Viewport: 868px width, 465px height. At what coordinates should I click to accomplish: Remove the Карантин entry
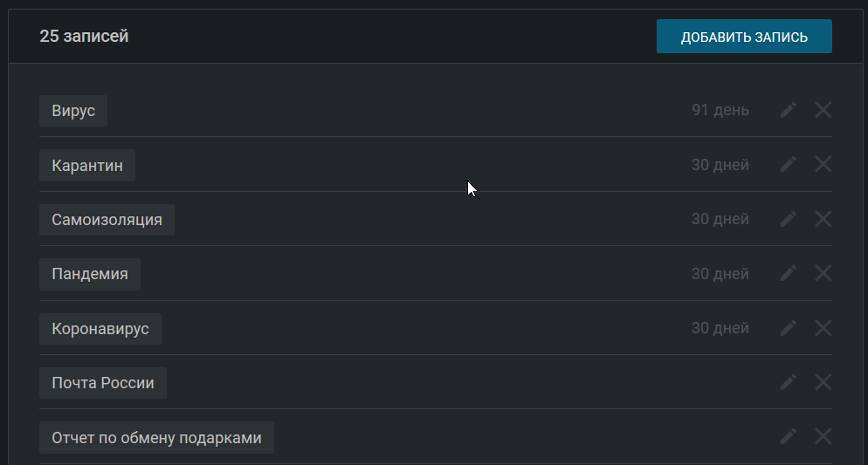pyautogui.click(x=823, y=164)
